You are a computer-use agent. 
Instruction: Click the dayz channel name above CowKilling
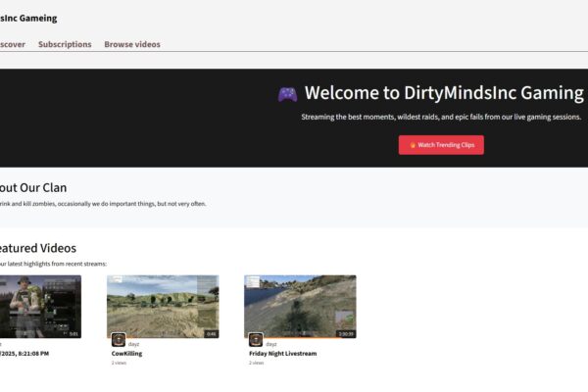[133, 344]
